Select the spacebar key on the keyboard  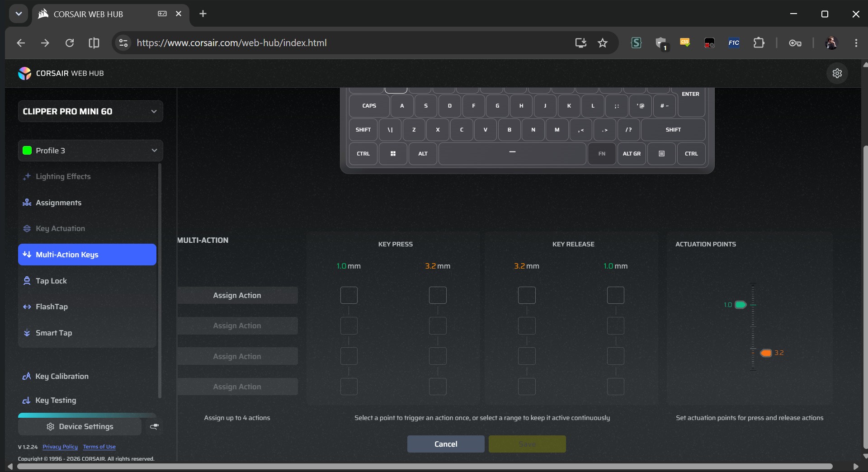(x=512, y=154)
